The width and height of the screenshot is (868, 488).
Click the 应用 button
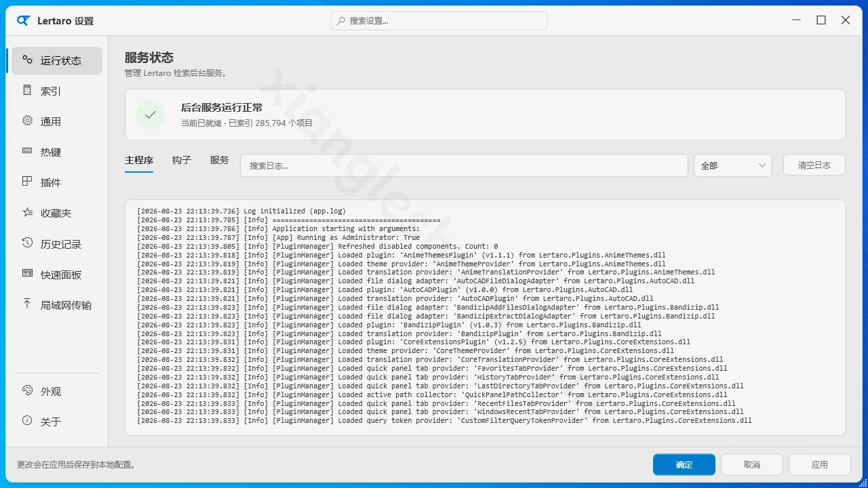click(x=820, y=464)
